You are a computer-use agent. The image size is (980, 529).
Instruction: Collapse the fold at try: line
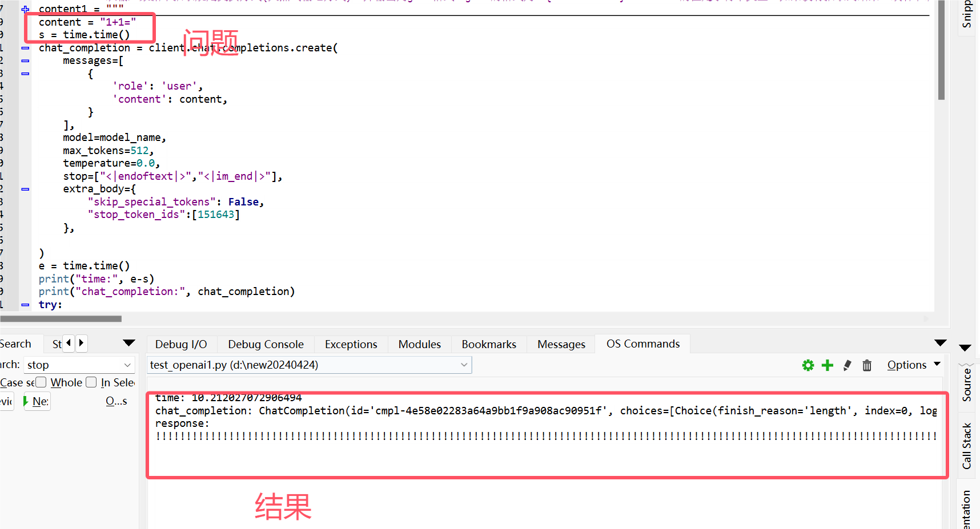25,305
